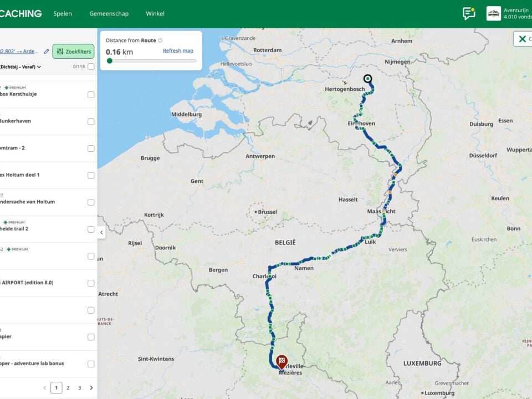Viewport: 532px width, 399px height.
Task: Go to page 2 of results
Action: point(68,387)
